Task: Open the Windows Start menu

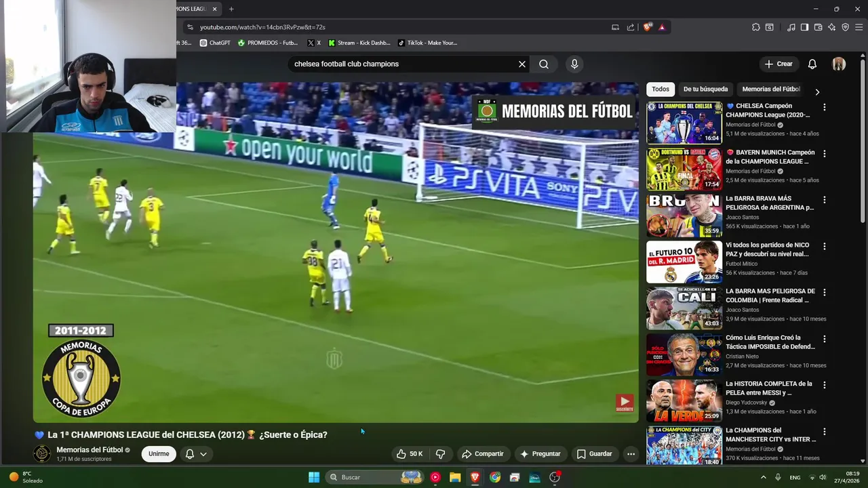Action: click(x=314, y=477)
